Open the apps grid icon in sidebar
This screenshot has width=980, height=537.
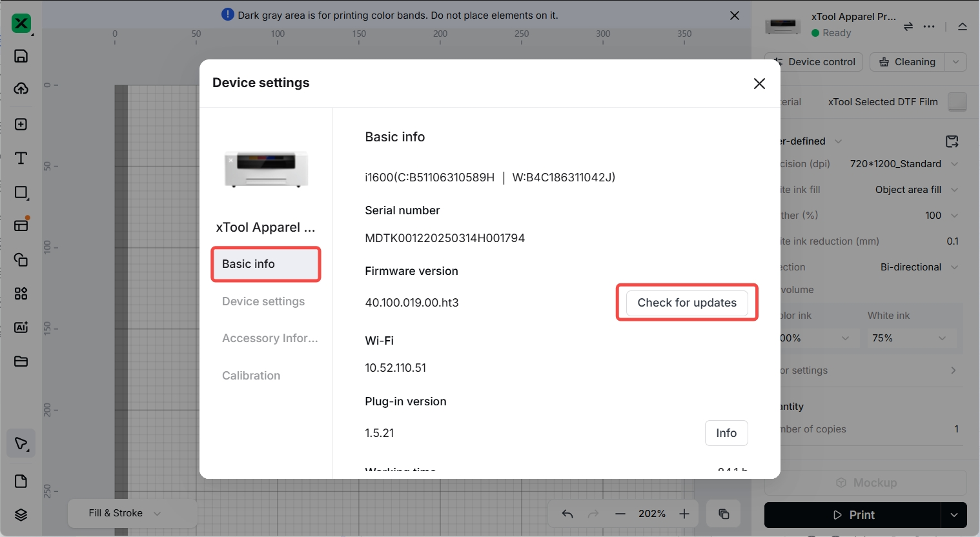click(21, 294)
